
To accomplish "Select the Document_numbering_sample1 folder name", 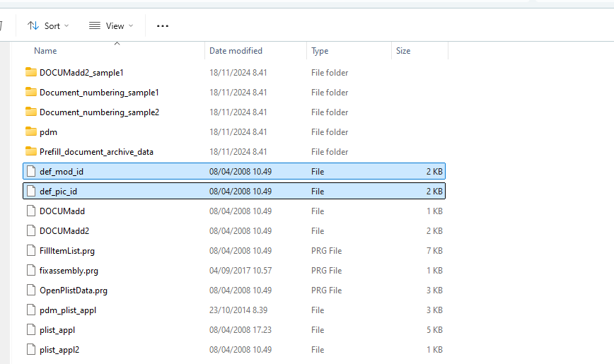I will pos(99,92).
